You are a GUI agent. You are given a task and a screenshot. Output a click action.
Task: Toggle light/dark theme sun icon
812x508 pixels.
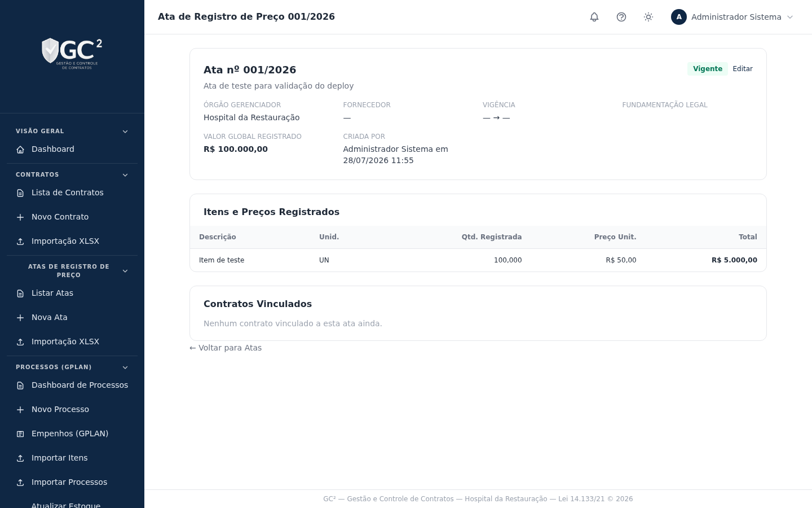(x=648, y=17)
